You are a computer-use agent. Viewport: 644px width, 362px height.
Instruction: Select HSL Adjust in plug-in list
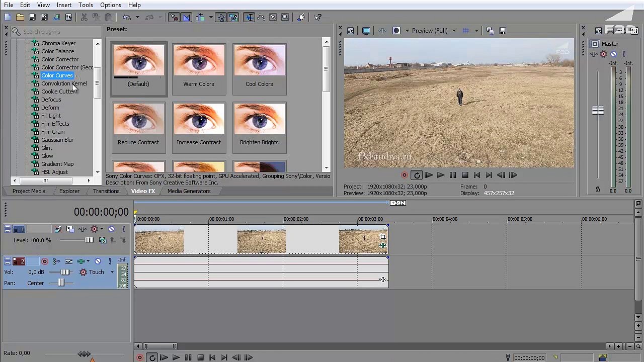[x=54, y=172]
